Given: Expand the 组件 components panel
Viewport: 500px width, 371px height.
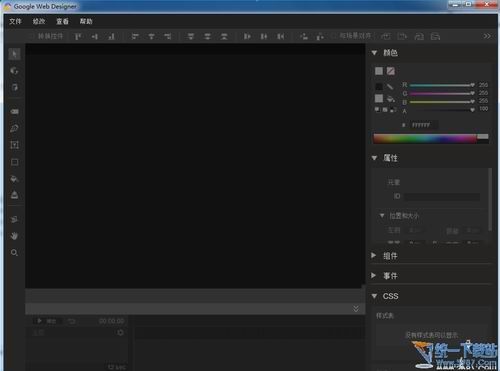Looking at the screenshot, I should (374, 255).
